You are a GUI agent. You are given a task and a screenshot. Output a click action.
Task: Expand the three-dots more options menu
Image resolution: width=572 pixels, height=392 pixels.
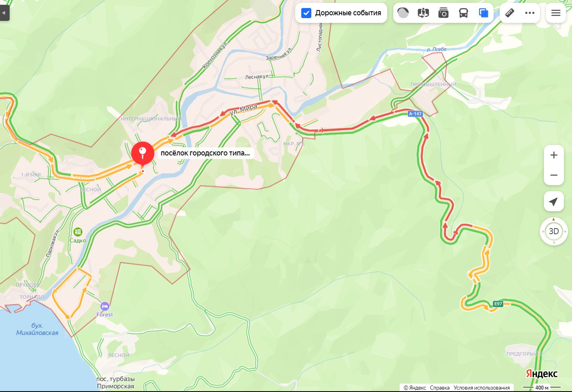(530, 13)
